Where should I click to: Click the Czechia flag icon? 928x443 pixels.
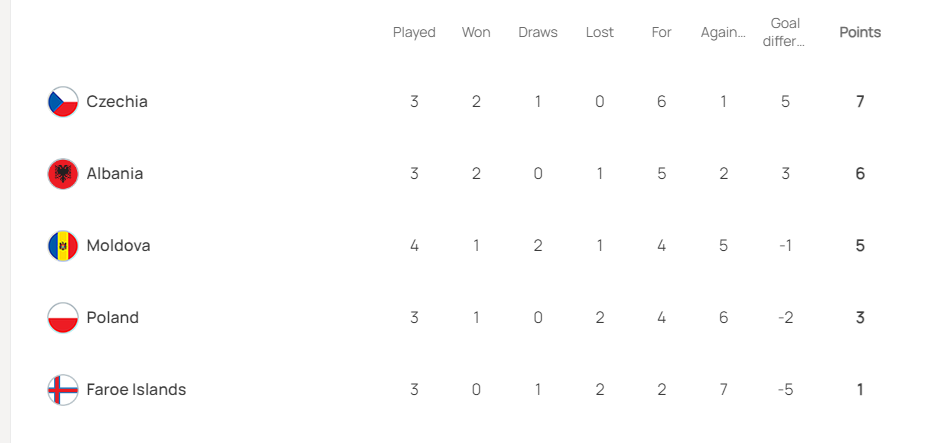click(63, 102)
